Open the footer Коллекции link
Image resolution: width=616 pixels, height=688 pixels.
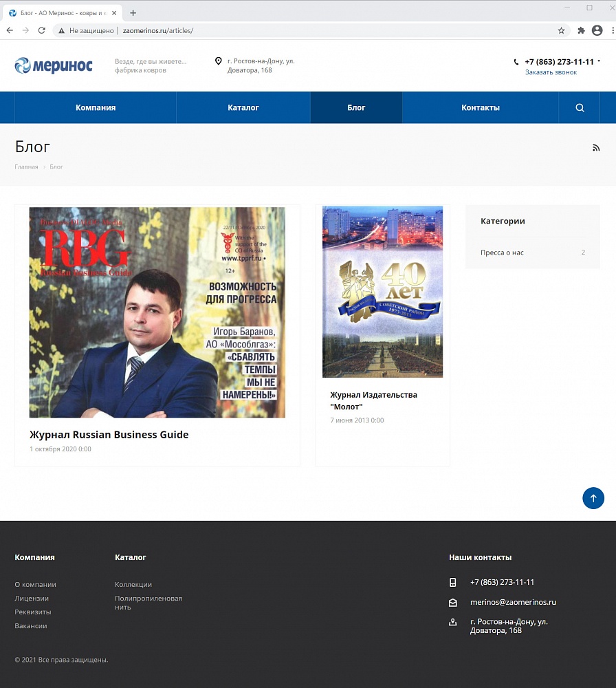(133, 584)
